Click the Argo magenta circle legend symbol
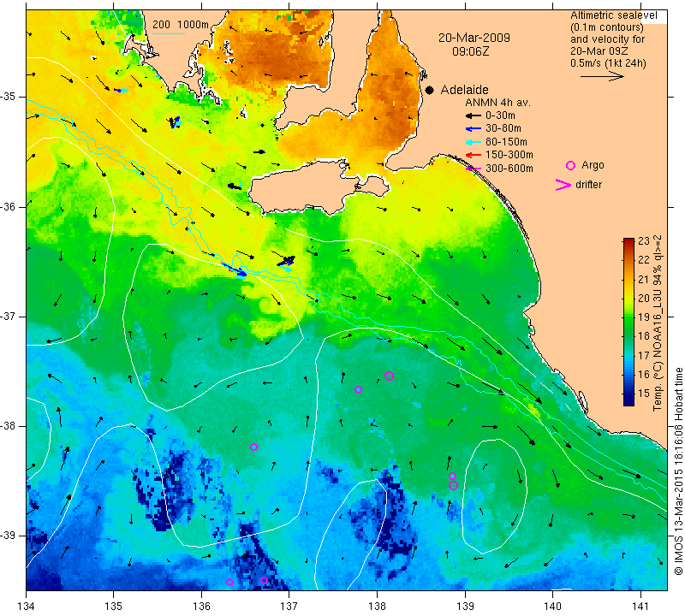Viewport: 685px width, 616px height. (x=570, y=165)
